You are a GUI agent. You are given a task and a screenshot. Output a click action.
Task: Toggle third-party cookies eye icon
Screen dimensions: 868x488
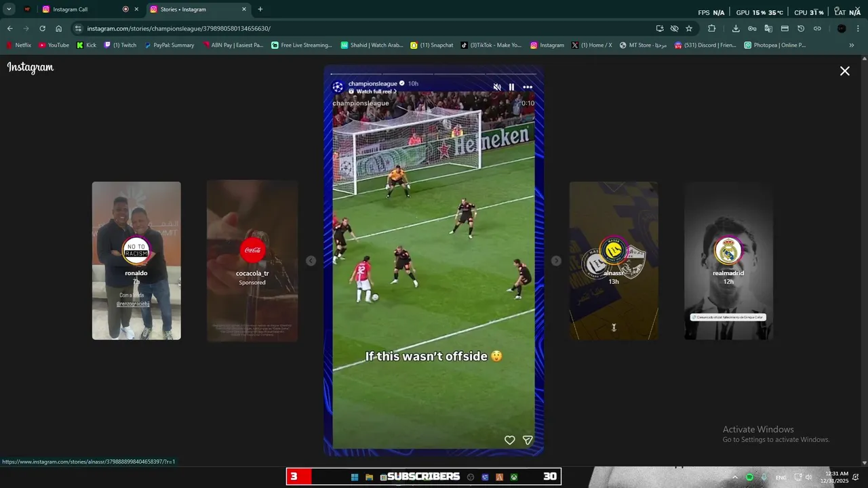pyautogui.click(x=674, y=28)
